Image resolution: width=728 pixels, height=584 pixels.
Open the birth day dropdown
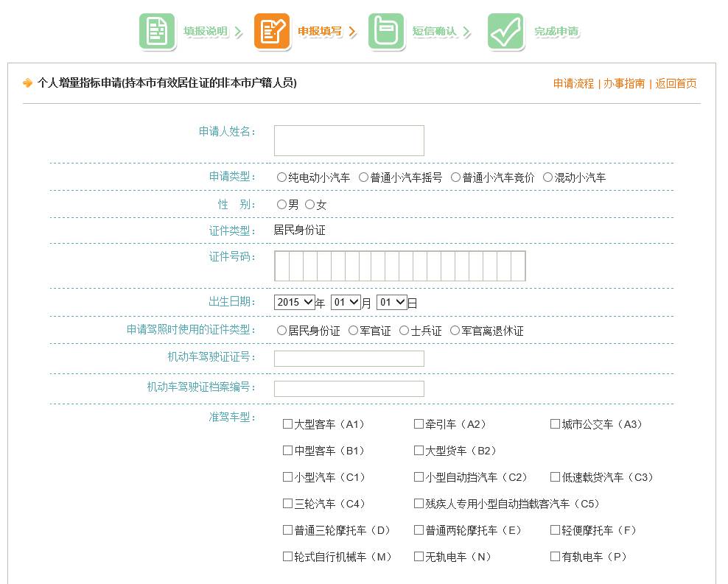pos(391,302)
